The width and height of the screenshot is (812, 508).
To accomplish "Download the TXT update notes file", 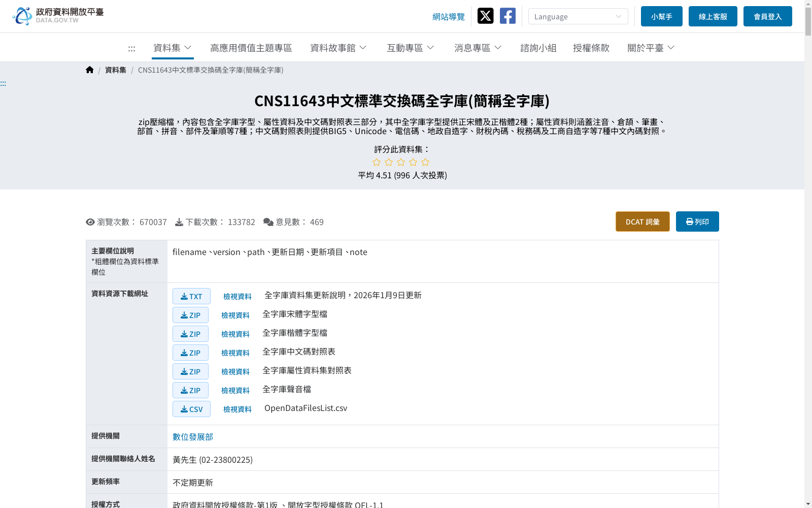I will click(x=191, y=296).
